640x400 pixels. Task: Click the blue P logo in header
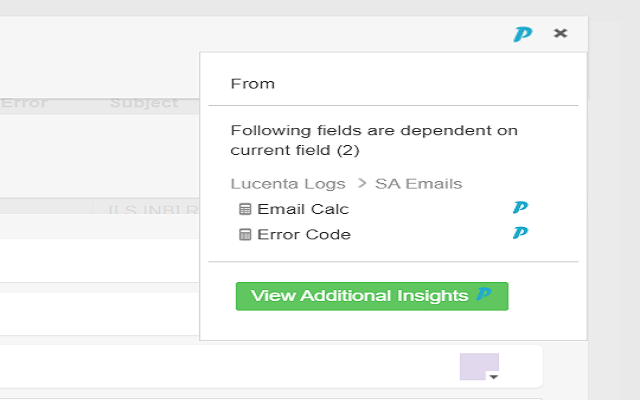[x=522, y=34]
